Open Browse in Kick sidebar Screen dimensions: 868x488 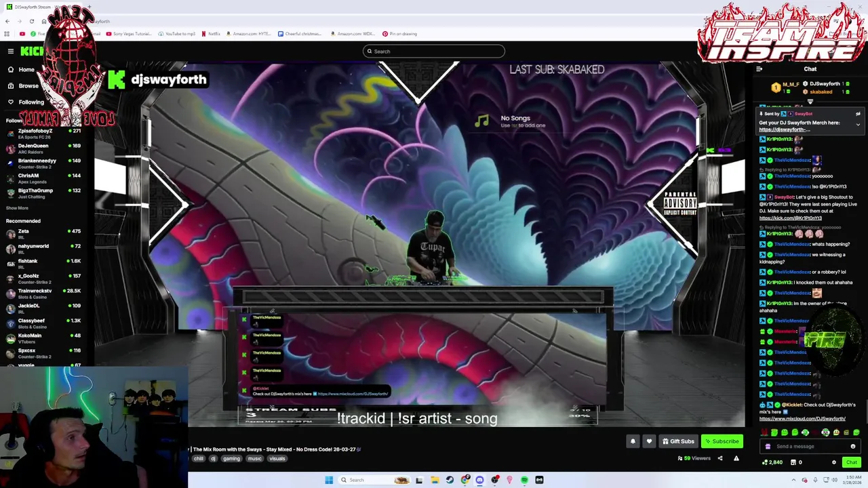click(22, 85)
